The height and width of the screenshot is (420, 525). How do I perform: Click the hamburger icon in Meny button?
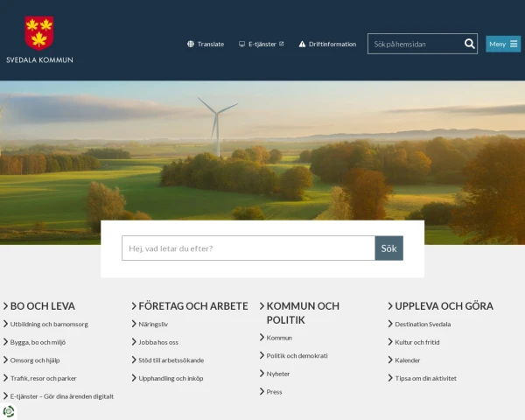tap(514, 44)
